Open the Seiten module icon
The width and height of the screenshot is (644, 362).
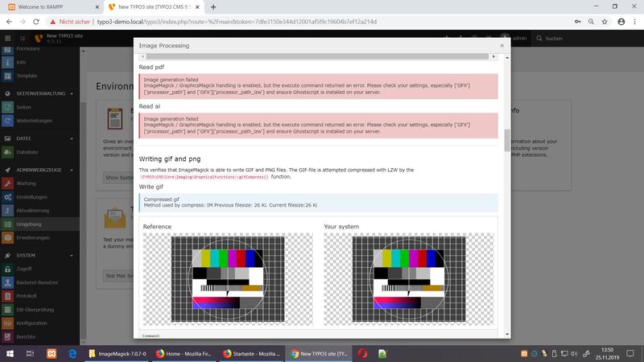pyautogui.click(x=7, y=107)
